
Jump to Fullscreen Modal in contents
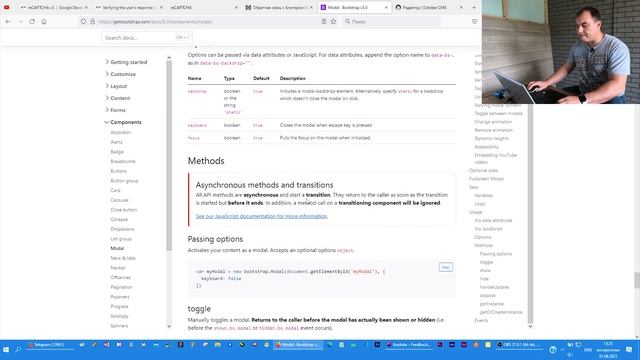[486, 179]
